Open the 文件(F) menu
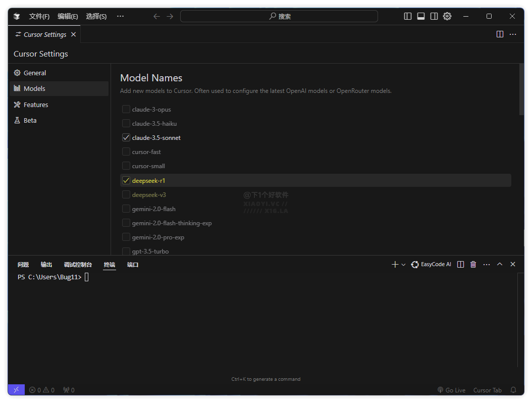The height and width of the screenshot is (403, 532). 39,16
